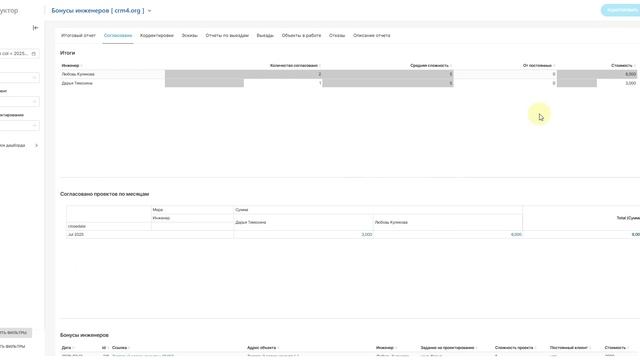Clear filters link below apply button
The width and height of the screenshot is (640, 360).
tap(13, 346)
